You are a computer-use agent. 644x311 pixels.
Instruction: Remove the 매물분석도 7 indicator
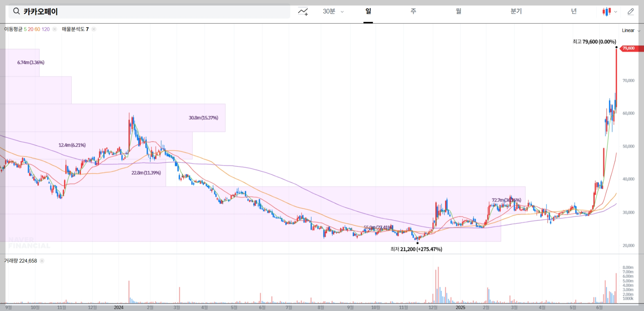(x=94, y=29)
